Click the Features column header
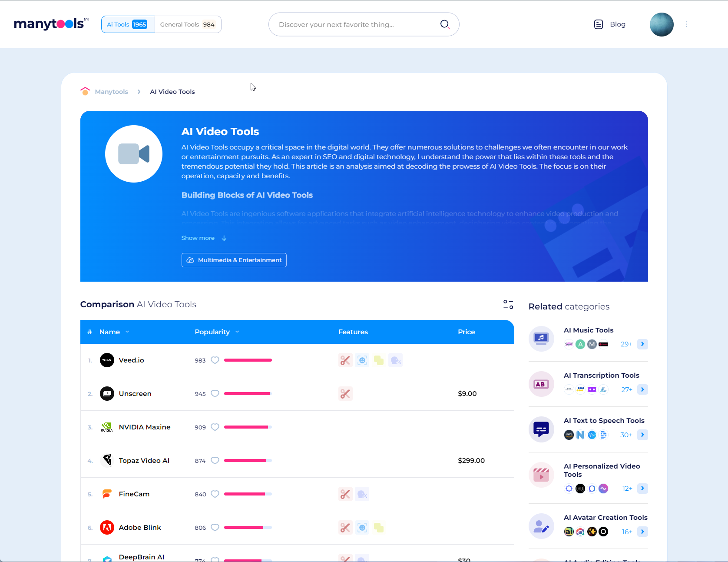Image resolution: width=728 pixels, height=562 pixels. pos(353,332)
